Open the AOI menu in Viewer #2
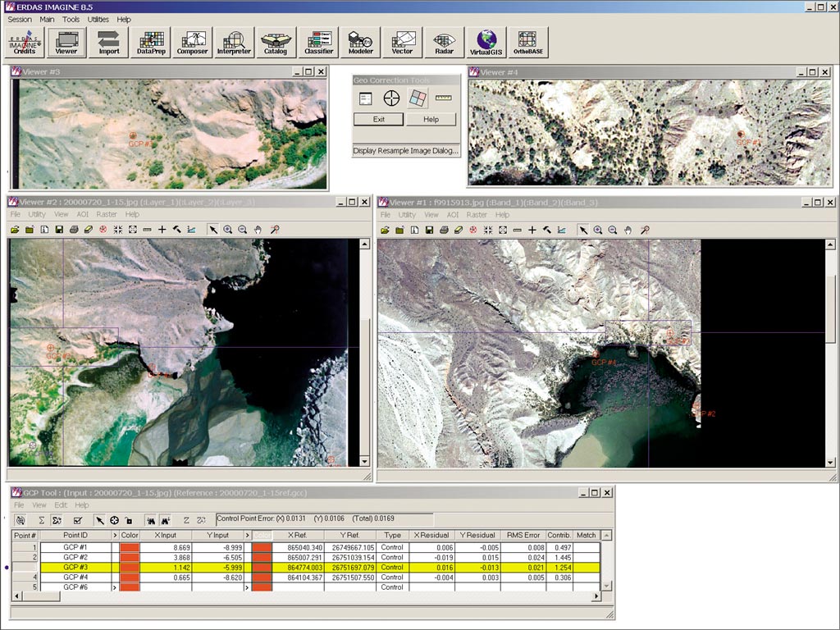The height and width of the screenshot is (630, 840). tap(83, 214)
